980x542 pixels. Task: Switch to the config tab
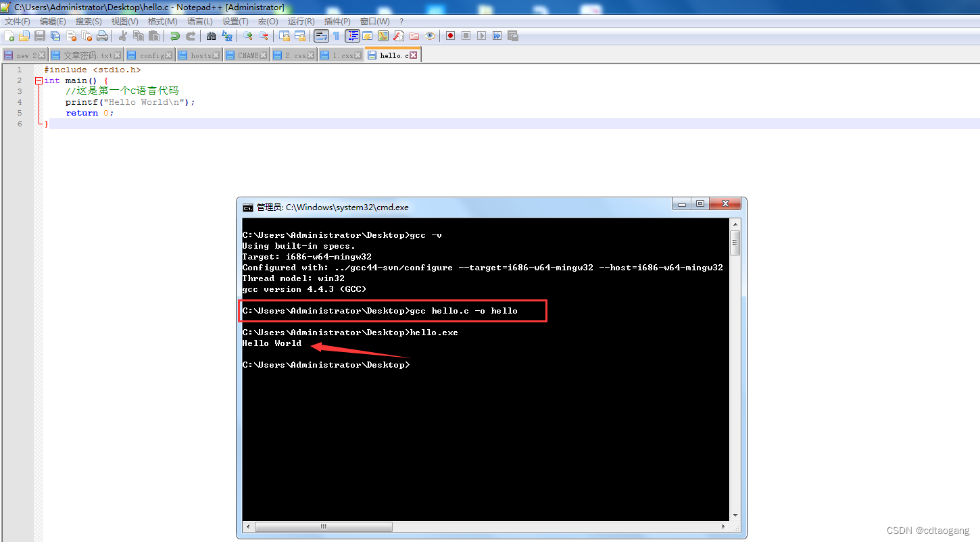149,55
